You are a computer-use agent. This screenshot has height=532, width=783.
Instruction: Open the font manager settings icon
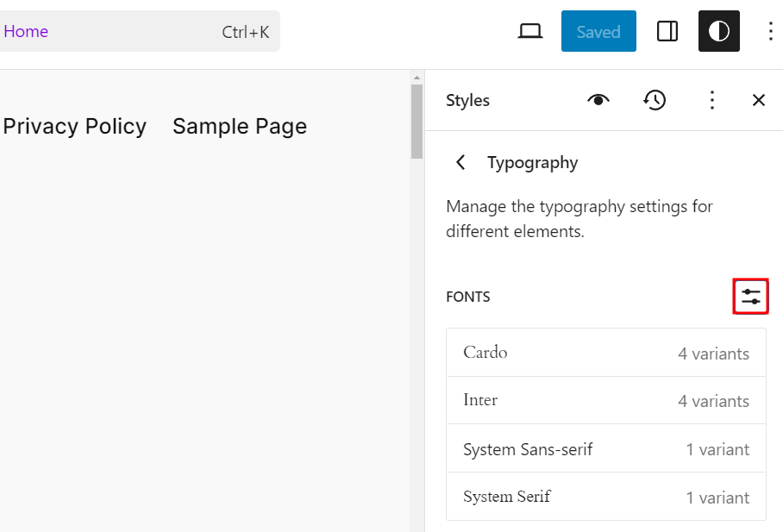pyautogui.click(x=749, y=296)
